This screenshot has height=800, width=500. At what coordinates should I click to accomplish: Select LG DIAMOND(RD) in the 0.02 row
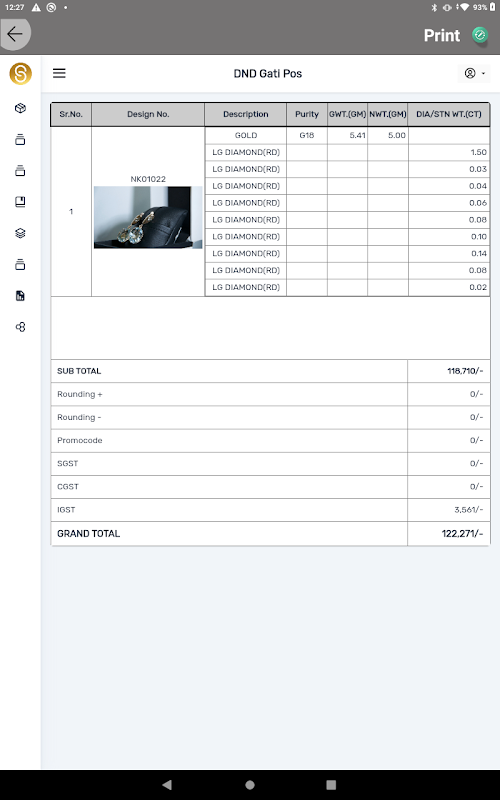click(x=246, y=287)
